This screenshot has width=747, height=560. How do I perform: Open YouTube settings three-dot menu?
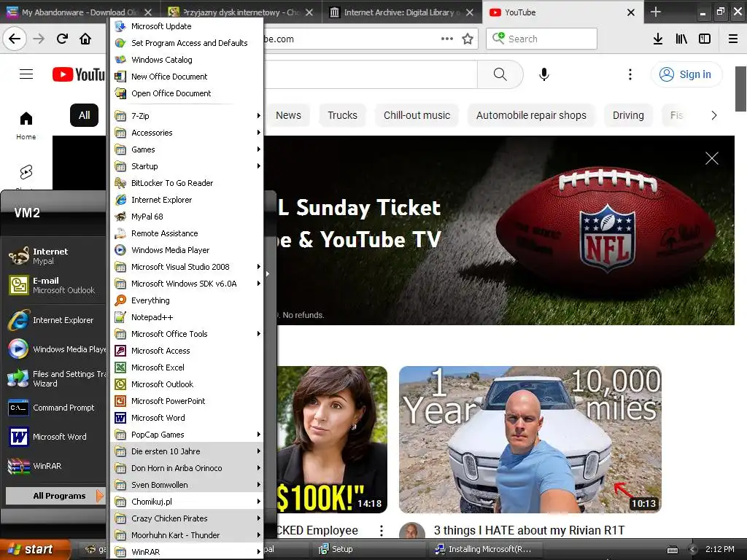630,74
